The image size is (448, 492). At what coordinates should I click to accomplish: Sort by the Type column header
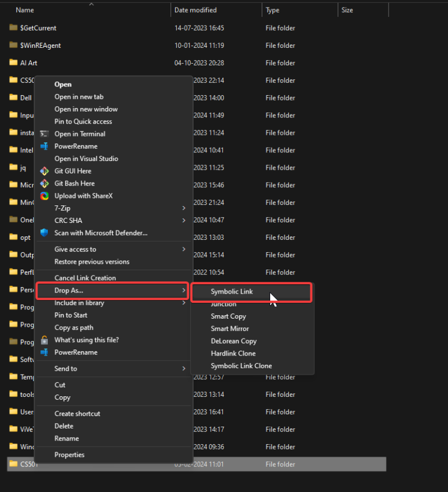[x=272, y=10]
